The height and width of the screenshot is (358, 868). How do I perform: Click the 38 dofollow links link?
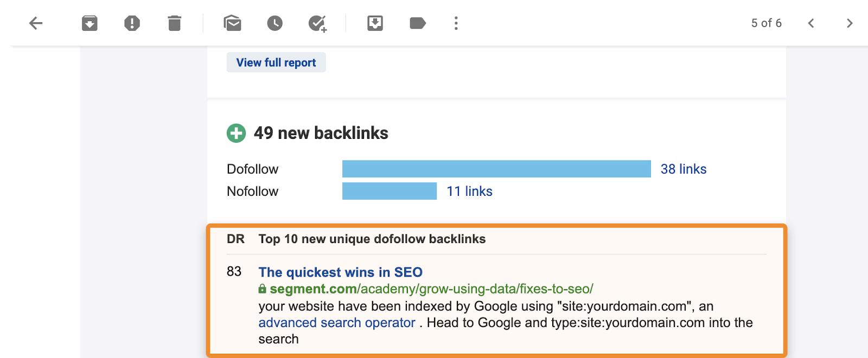683,169
